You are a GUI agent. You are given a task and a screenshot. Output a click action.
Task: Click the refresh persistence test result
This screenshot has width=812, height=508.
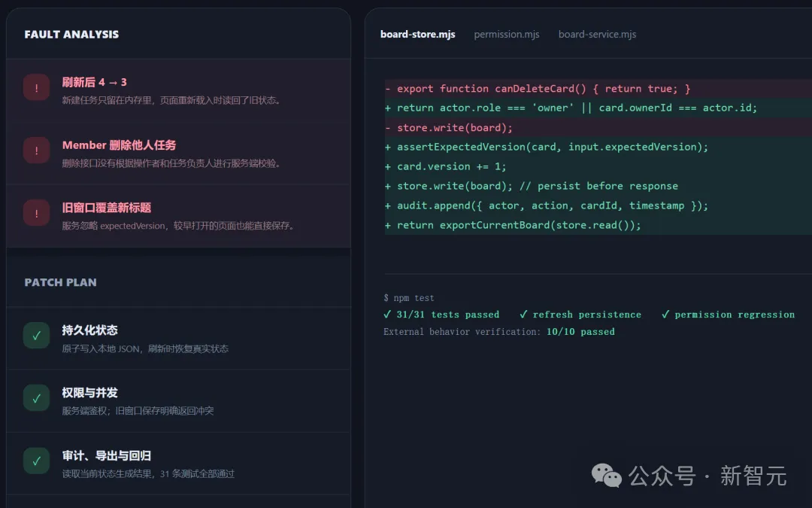click(x=580, y=315)
